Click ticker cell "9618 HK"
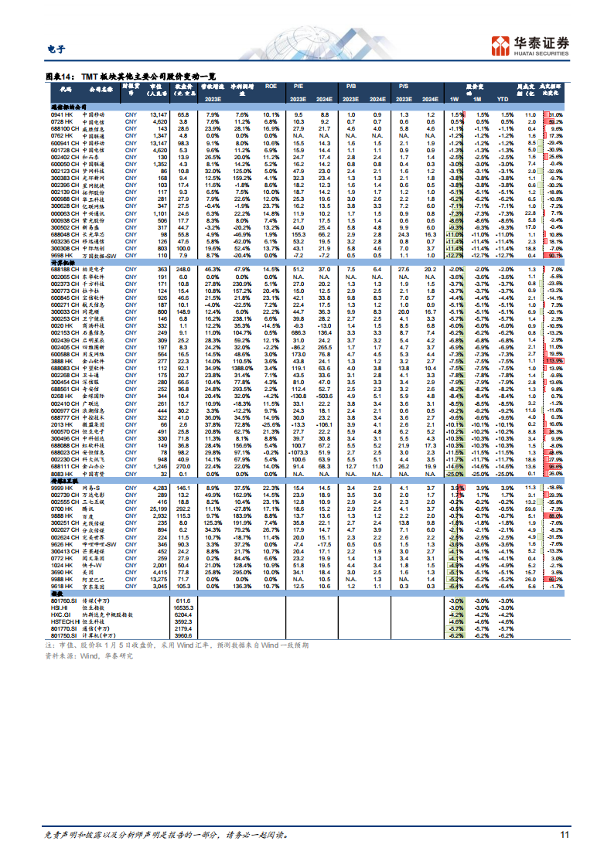 click(x=61, y=586)
